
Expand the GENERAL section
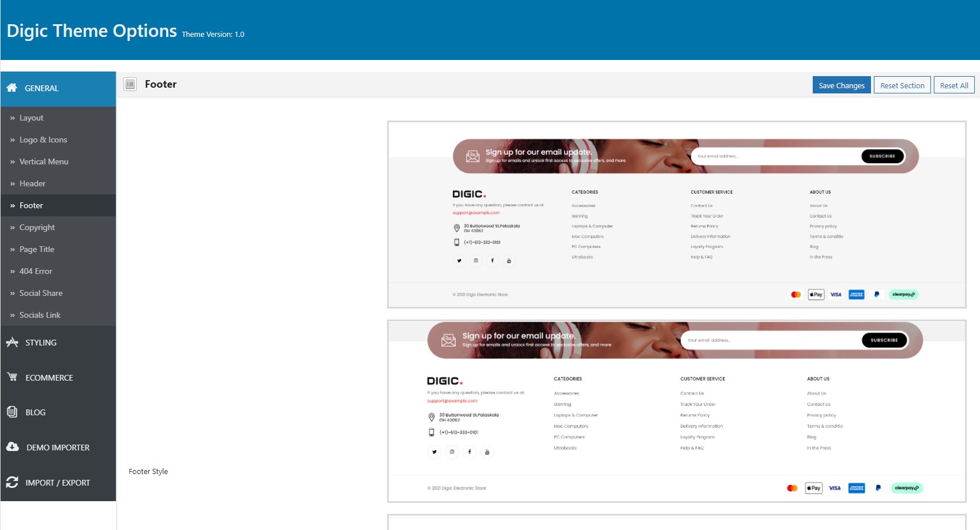58,89
